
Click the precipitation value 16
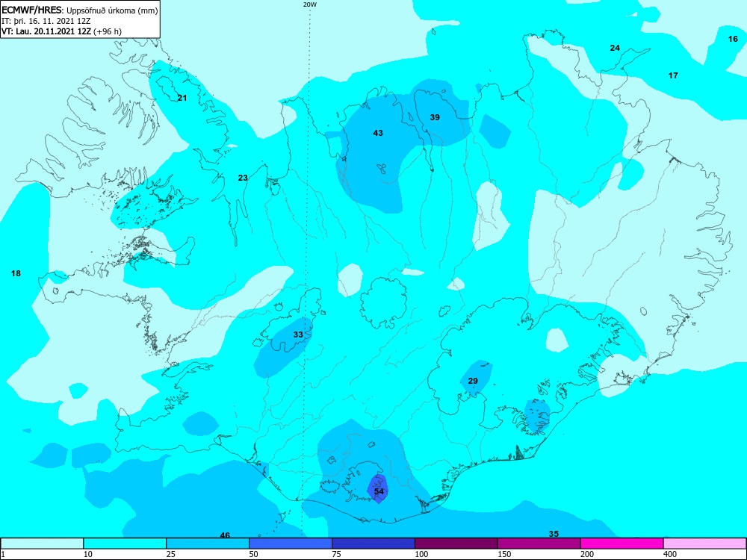pos(733,39)
